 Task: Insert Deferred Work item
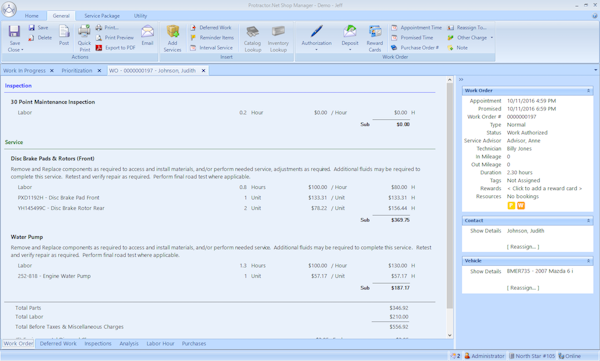click(211, 28)
